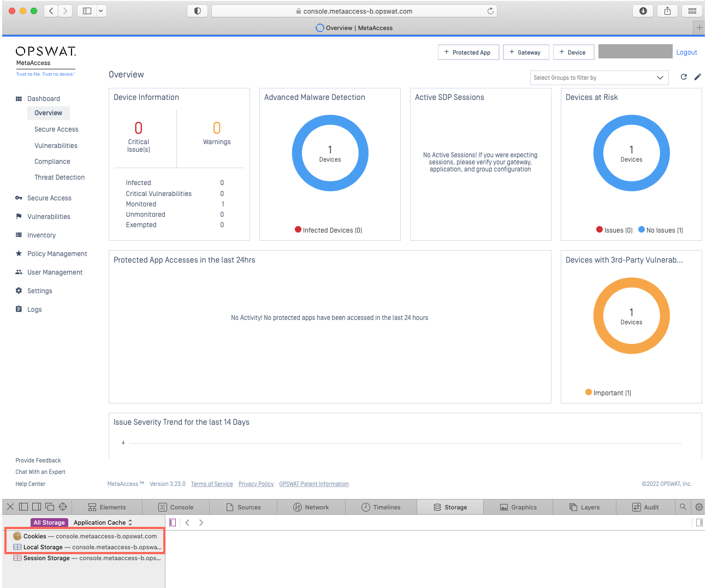This screenshot has height=588, width=706.
Task: Toggle the Safari sidebar button
Action: click(87, 11)
